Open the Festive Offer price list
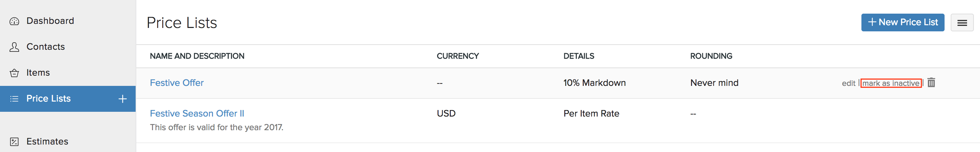 coord(177,83)
